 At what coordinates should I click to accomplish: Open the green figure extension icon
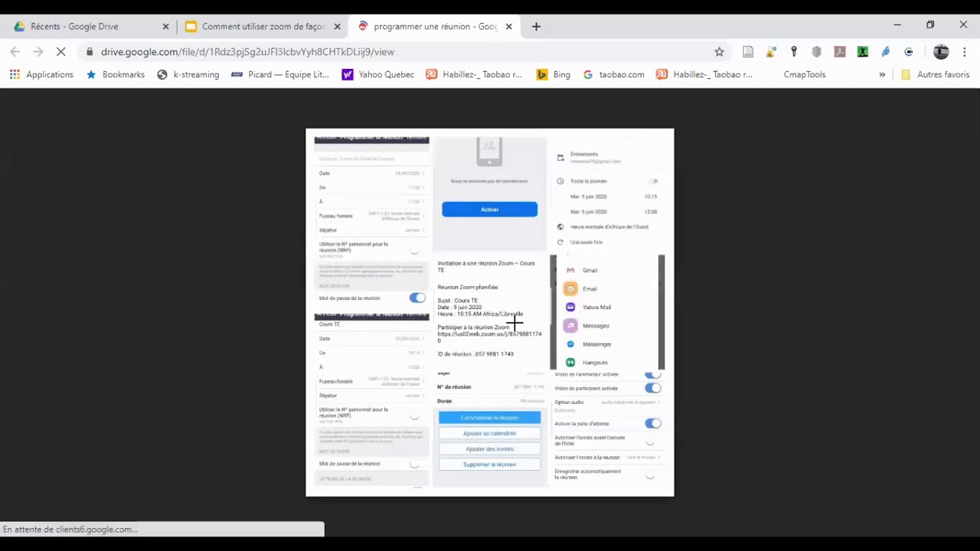(863, 51)
